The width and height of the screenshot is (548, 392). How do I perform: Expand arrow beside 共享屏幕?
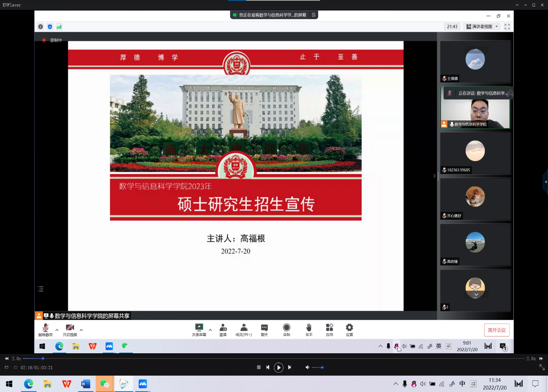pos(210,330)
